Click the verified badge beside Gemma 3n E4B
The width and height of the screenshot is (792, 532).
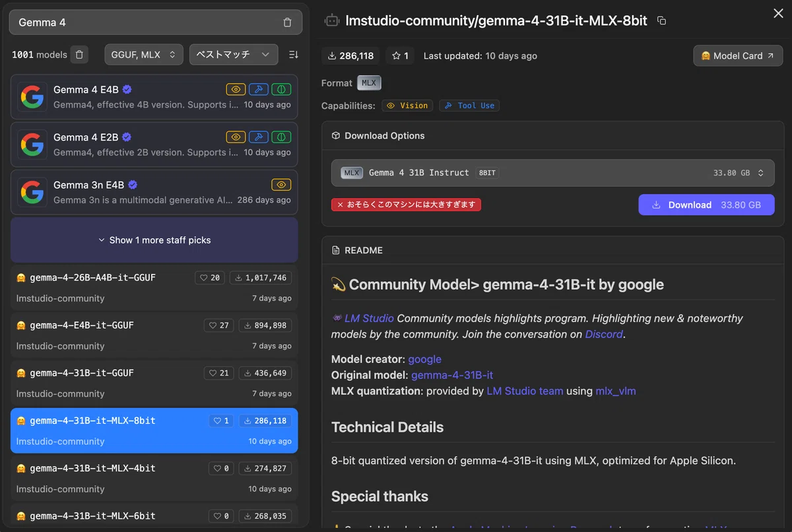tap(133, 185)
